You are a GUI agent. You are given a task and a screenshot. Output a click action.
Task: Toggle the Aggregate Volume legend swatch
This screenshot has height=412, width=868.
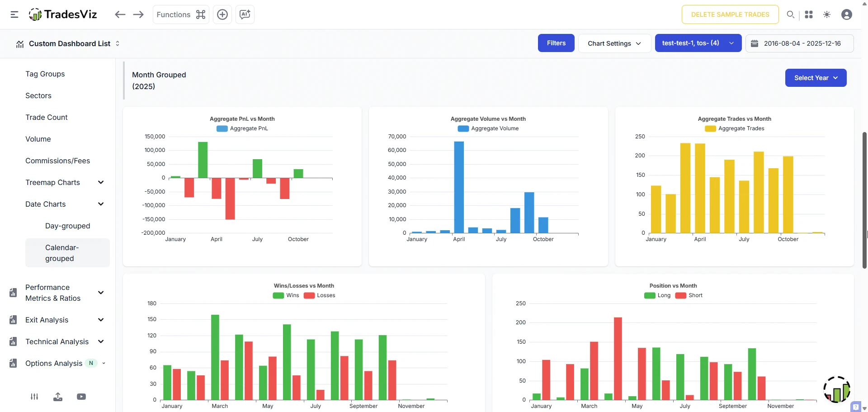pos(463,128)
